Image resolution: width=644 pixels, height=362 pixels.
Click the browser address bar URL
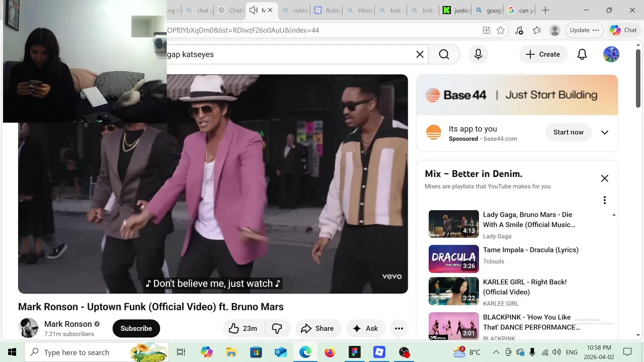point(243,30)
